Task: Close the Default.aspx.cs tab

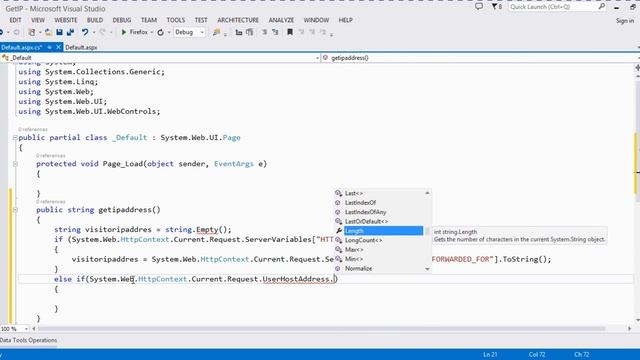Action: [58, 47]
